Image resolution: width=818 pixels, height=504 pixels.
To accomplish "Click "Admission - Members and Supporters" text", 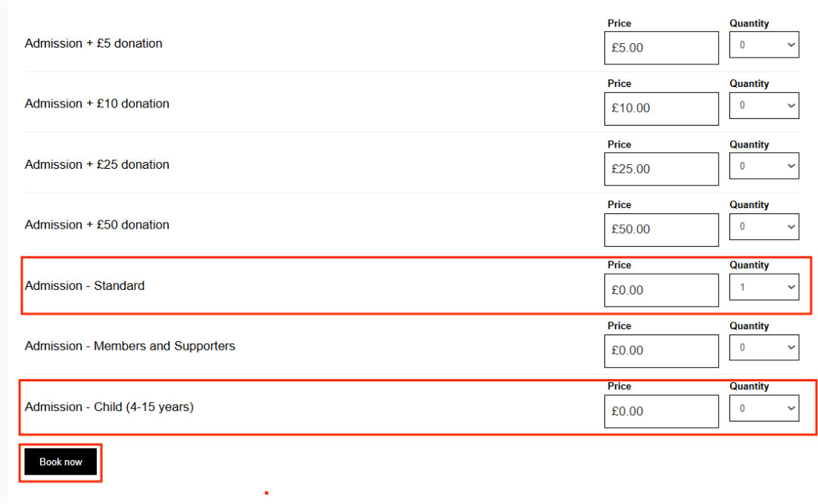I will point(130,347).
